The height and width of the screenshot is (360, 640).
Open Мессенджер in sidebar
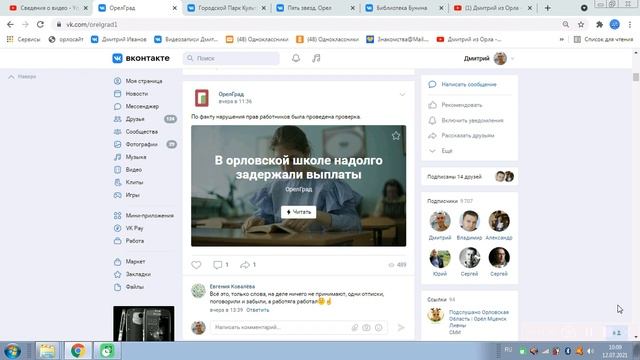[x=142, y=107]
